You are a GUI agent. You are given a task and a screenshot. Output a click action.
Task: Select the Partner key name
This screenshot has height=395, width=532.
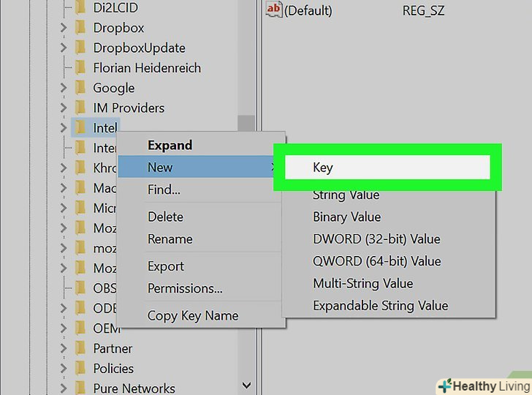tap(113, 348)
